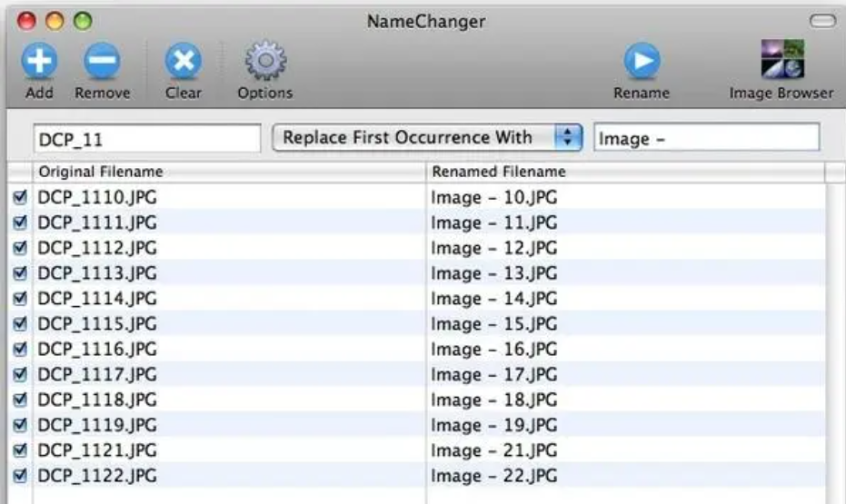Image resolution: width=846 pixels, height=504 pixels.
Task: Select the DCP_1114.JPG filename
Action: [x=97, y=299]
